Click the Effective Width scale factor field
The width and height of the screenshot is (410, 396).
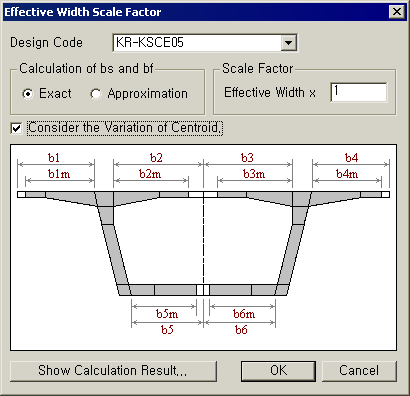tap(359, 92)
